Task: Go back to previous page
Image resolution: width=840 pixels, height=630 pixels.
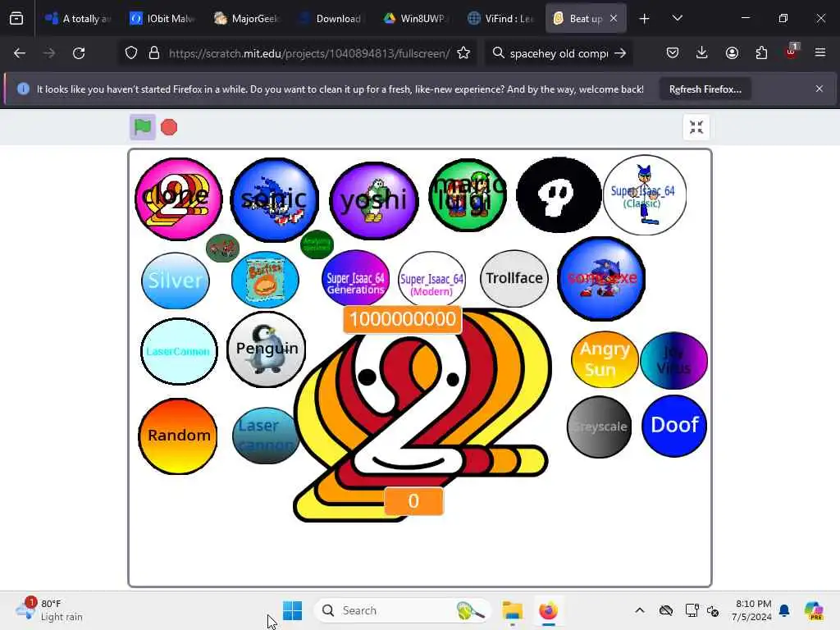Action: (20, 53)
